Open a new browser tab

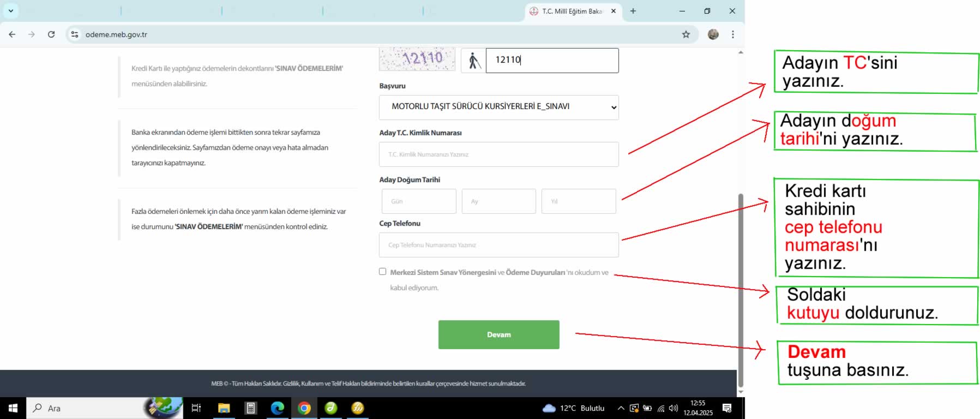pos(633,11)
